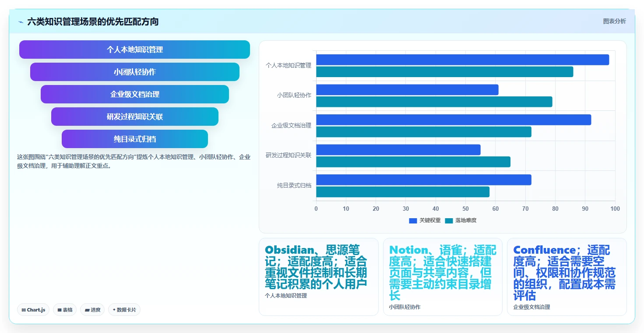Click the 落地难度 bar for 小团队轻协作

click(434, 102)
